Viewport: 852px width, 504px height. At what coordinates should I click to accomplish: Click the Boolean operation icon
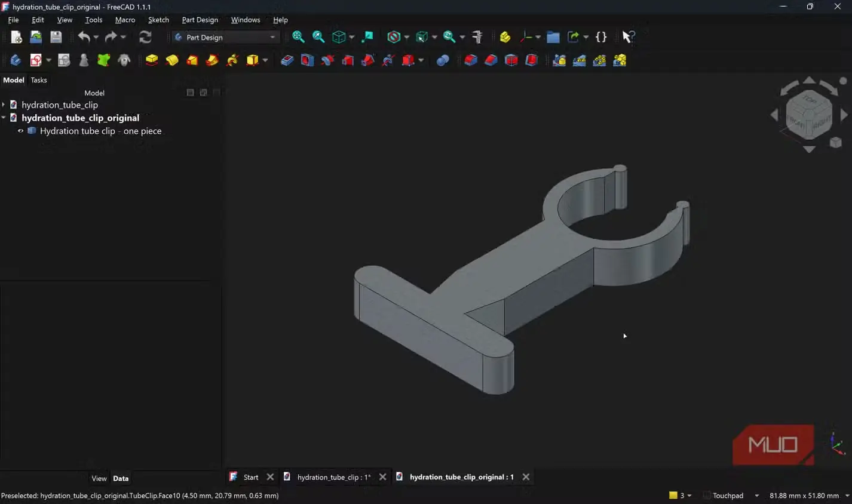coord(443,60)
